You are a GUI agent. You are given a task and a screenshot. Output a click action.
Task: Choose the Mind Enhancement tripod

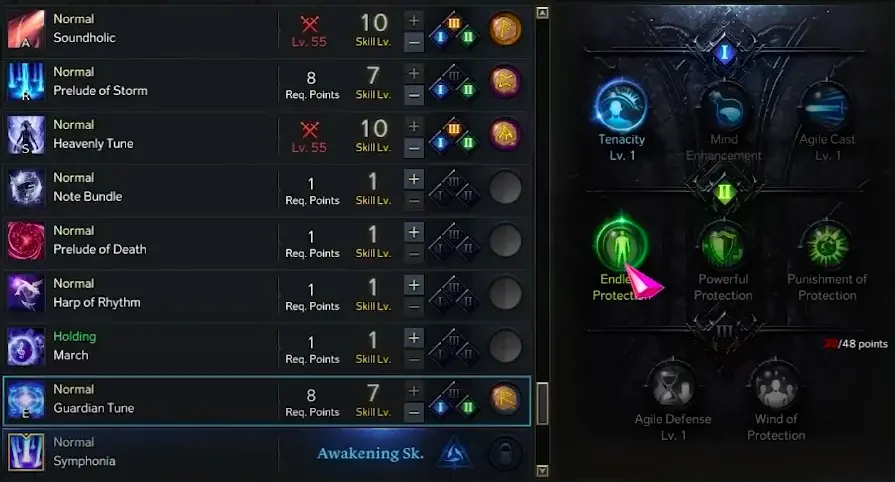724,107
